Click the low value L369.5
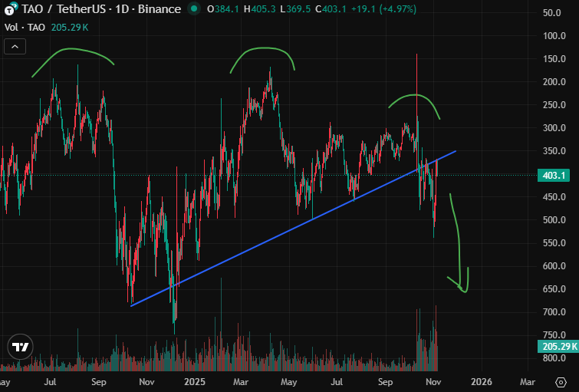 click(x=295, y=9)
